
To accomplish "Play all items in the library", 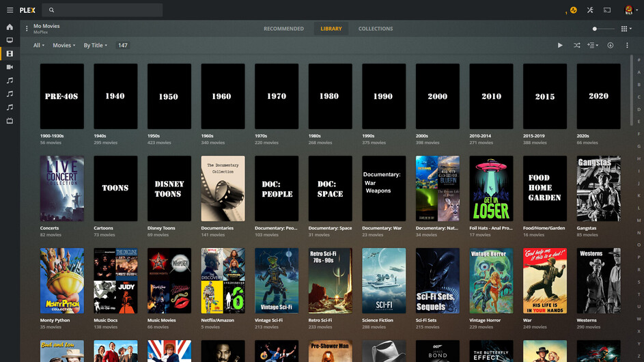I will point(560,45).
